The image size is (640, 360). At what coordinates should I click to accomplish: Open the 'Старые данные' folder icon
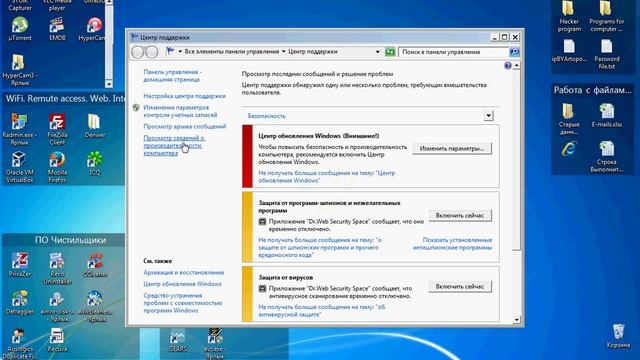(569, 119)
